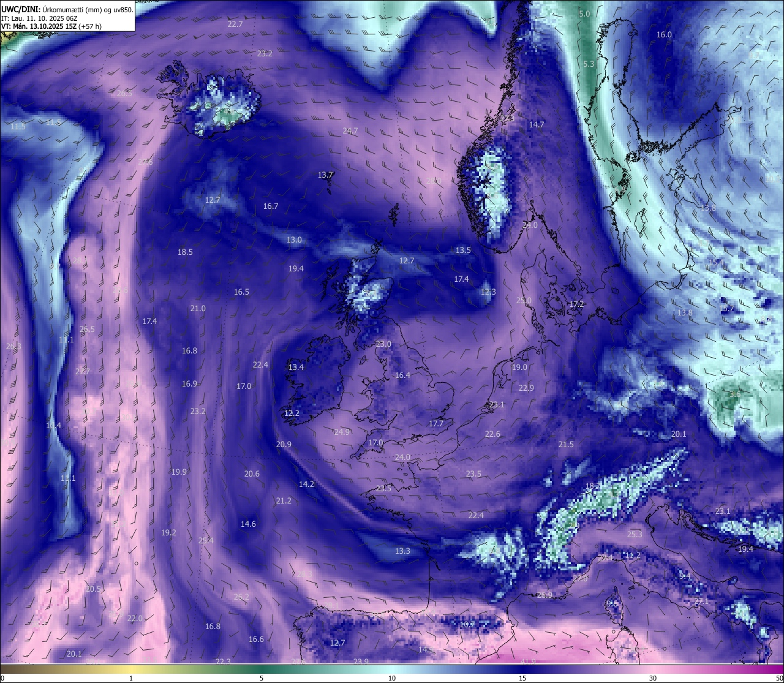Click the 15 tick on the colour scale
This screenshot has width=784, height=683.
522,678
